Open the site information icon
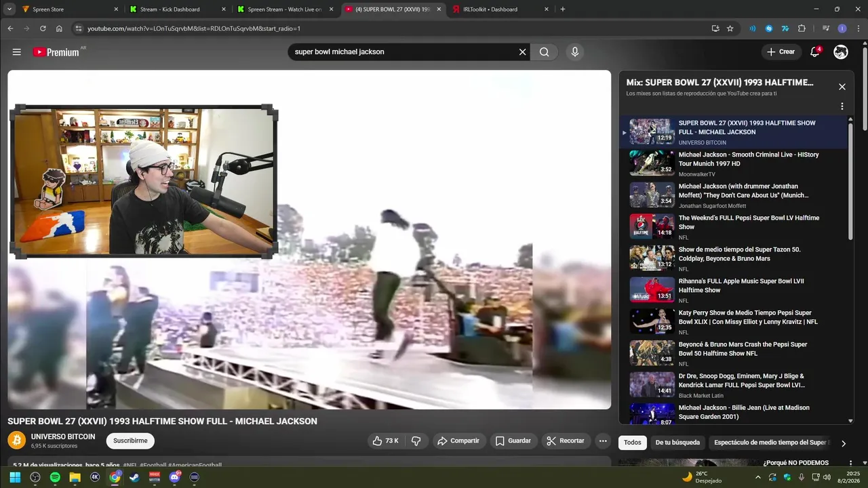This screenshot has width=868, height=488. [x=78, y=28]
